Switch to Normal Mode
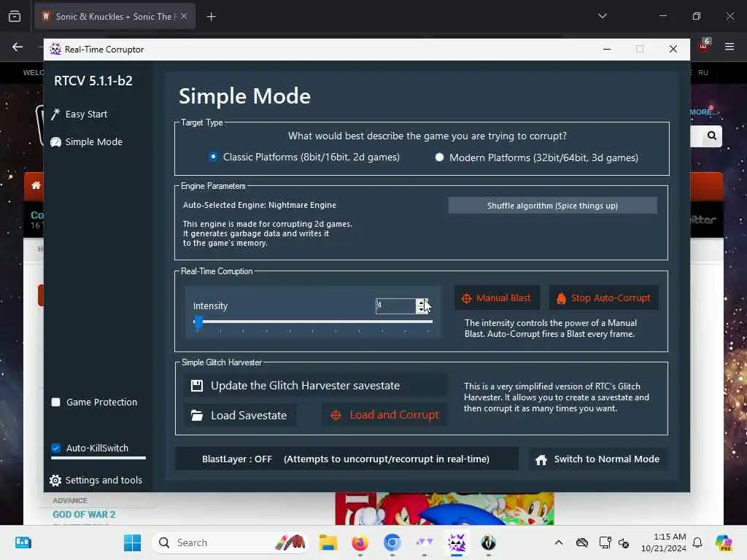 (598, 459)
